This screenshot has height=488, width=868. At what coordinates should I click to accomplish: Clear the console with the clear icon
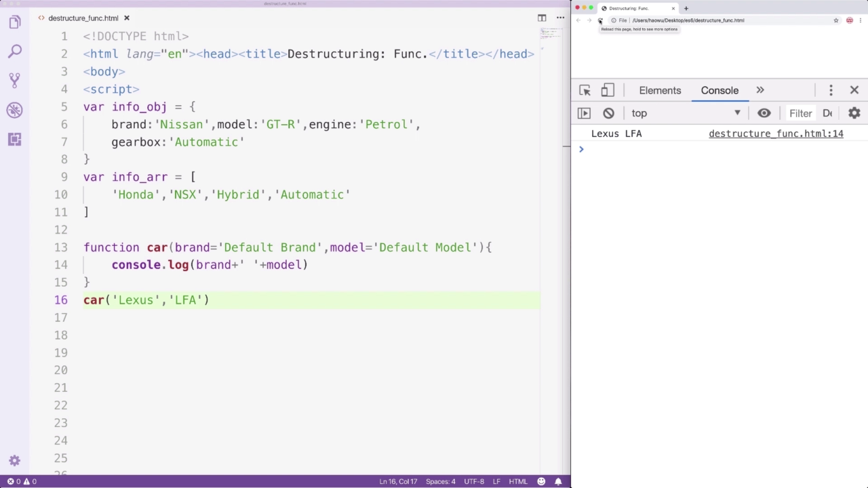point(608,113)
